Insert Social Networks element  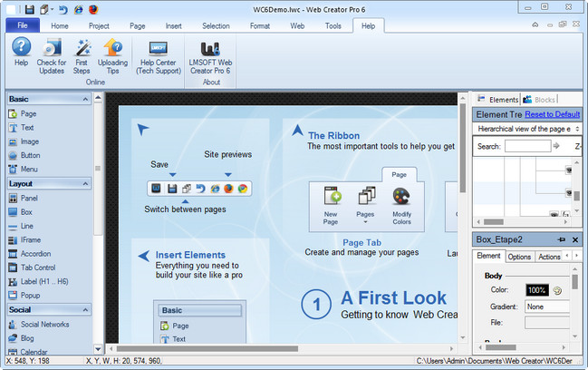[x=39, y=325]
